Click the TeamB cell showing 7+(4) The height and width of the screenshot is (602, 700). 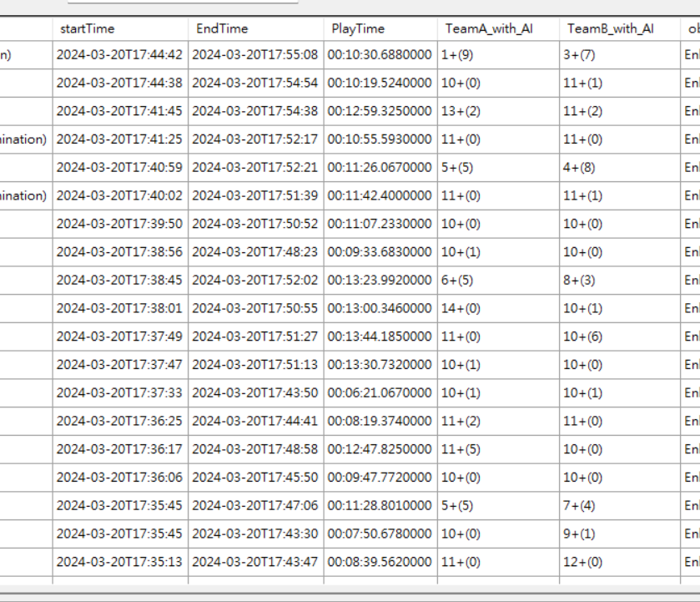(x=620, y=506)
